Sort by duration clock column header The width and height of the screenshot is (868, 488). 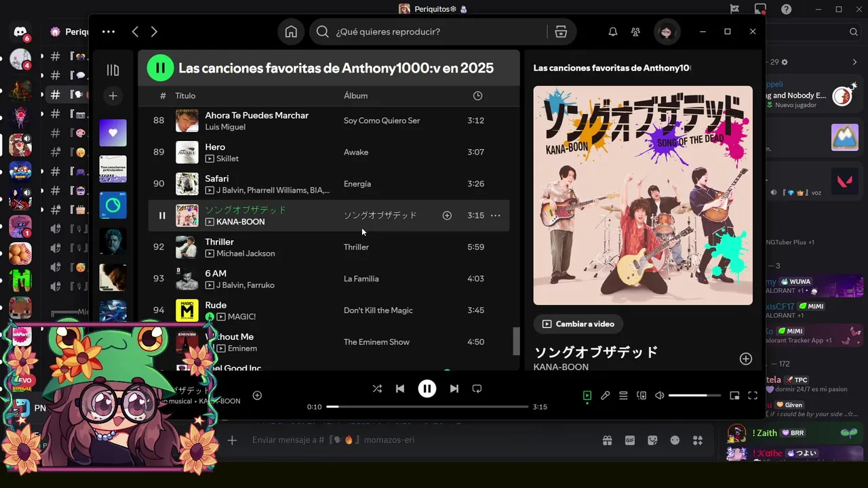coord(477,96)
